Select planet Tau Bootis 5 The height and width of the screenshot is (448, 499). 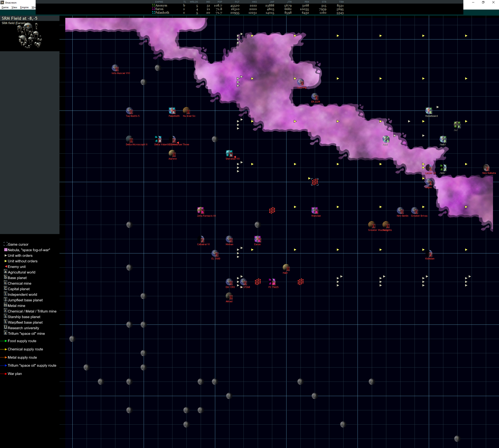pos(129,111)
